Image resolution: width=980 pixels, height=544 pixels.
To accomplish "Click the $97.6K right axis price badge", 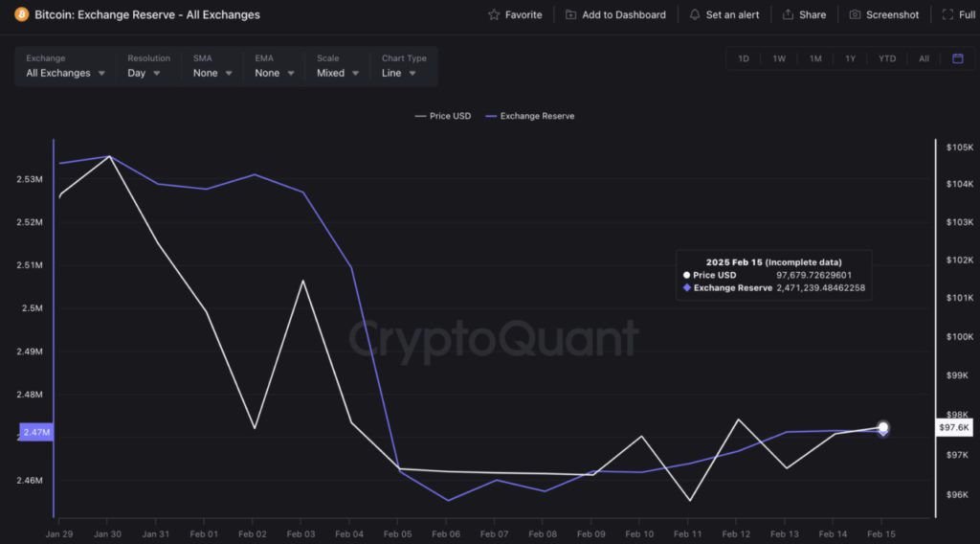I will tap(954, 427).
